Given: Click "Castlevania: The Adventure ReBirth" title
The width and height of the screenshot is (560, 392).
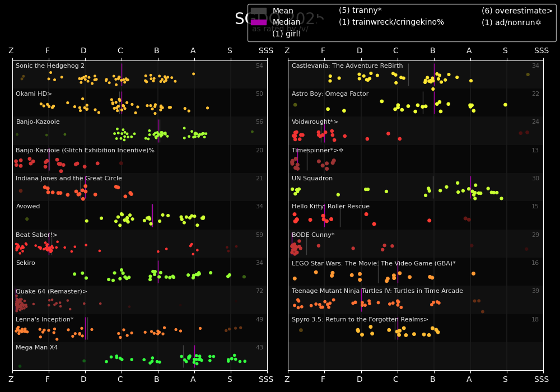Looking at the screenshot, I should coord(347,66).
